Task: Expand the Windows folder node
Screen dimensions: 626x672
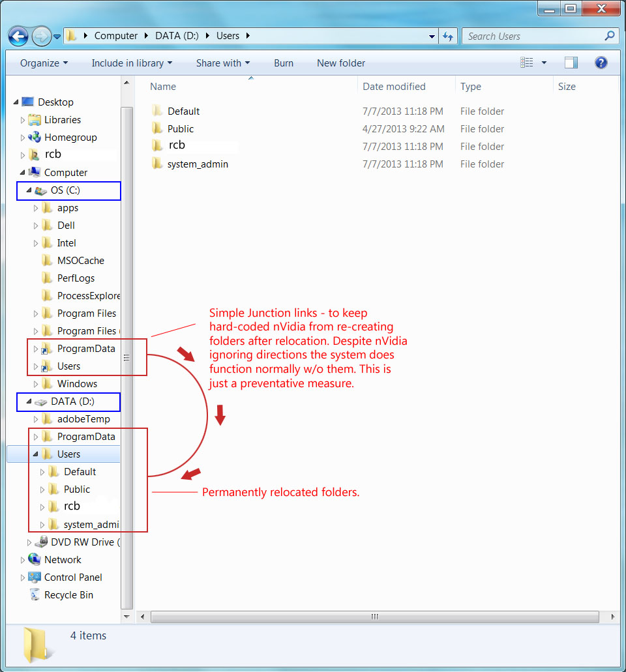Action: coord(36,384)
